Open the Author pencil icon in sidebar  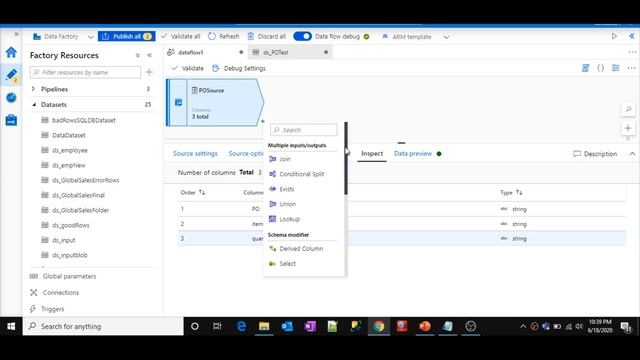coord(11,75)
